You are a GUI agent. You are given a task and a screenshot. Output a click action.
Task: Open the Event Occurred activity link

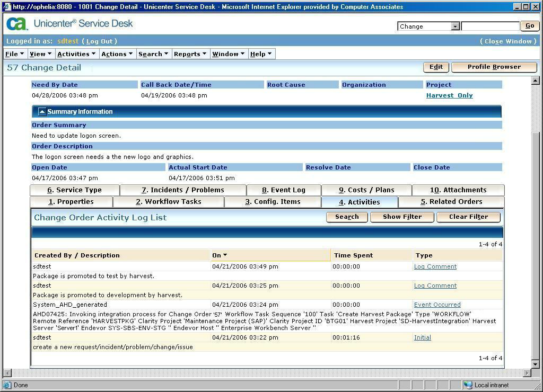[x=437, y=305]
